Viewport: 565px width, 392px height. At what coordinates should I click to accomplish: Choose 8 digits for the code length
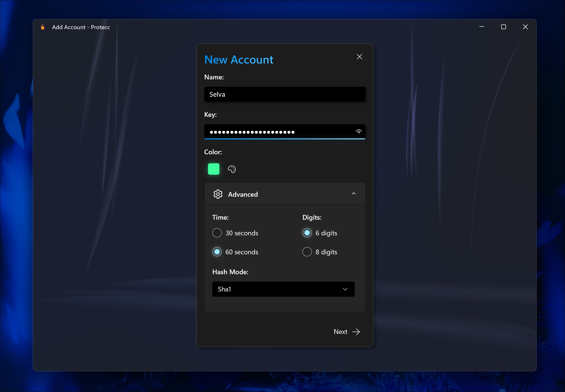307,251
